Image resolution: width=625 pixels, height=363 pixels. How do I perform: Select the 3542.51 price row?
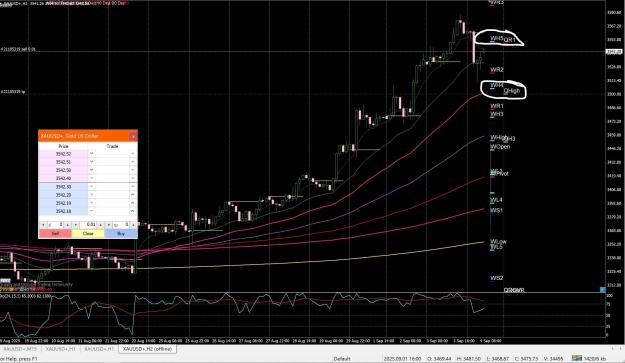(63, 162)
